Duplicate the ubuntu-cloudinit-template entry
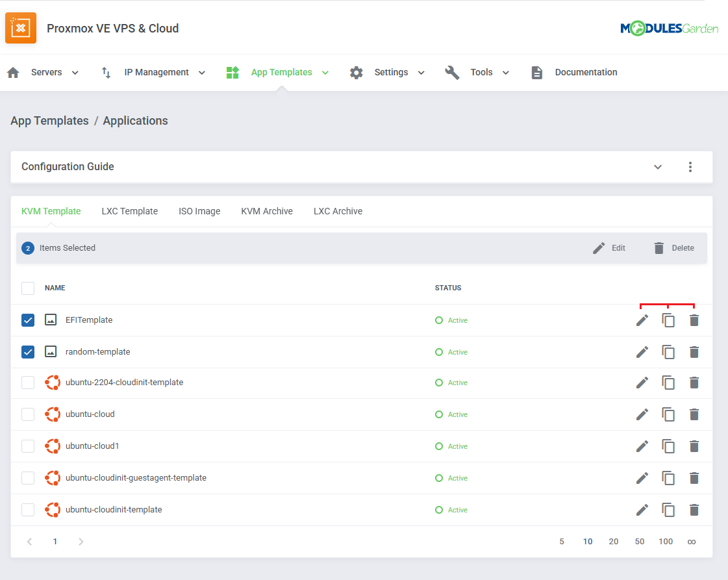The image size is (728, 580). tap(668, 510)
